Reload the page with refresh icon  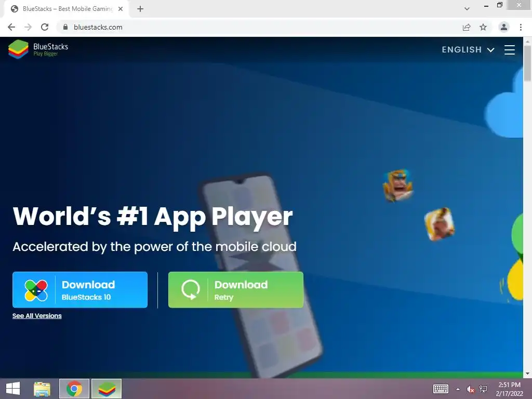45,27
